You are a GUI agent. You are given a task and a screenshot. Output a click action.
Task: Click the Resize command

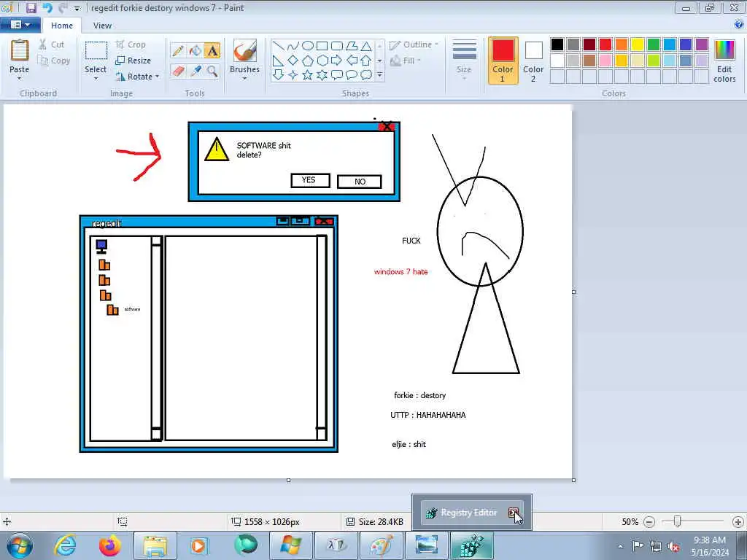[133, 61]
